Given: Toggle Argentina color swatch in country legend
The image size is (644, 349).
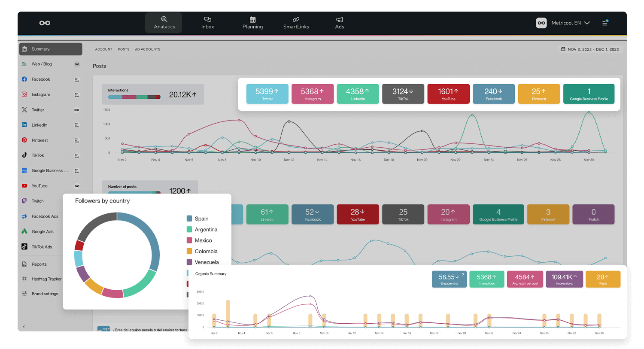Looking at the screenshot, I should tap(189, 230).
